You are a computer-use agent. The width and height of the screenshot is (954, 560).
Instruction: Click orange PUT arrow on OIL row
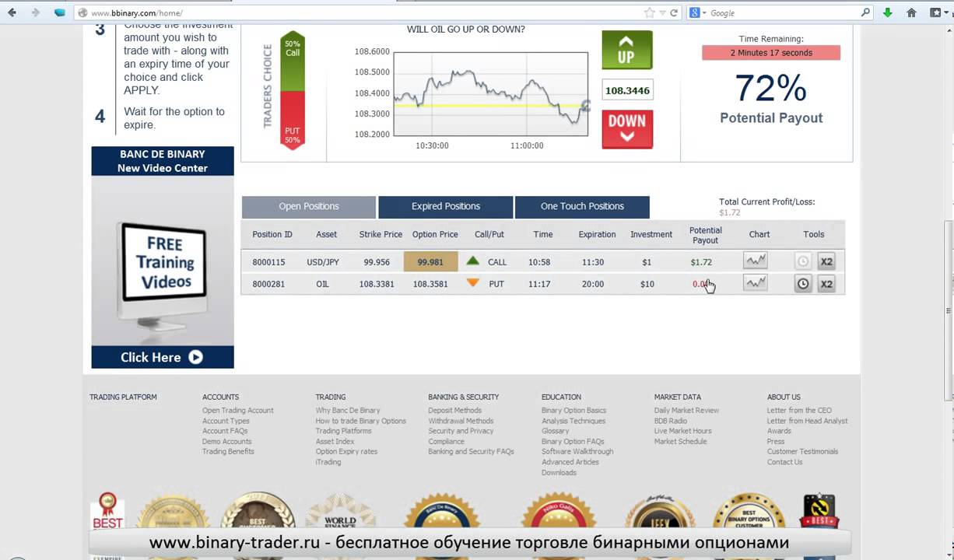pyautogui.click(x=472, y=283)
